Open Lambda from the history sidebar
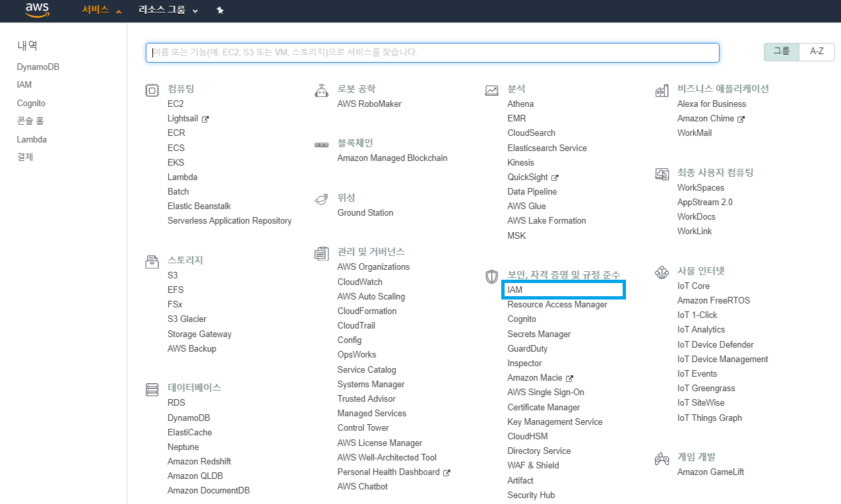Image resolution: width=841 pixels, height=504 pixels. pos(32,140)
